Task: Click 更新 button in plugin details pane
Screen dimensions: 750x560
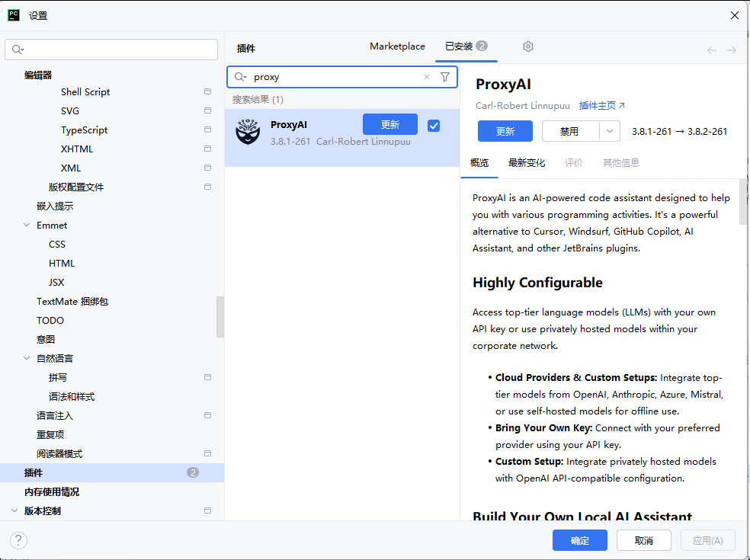Action: click(505, 131)
